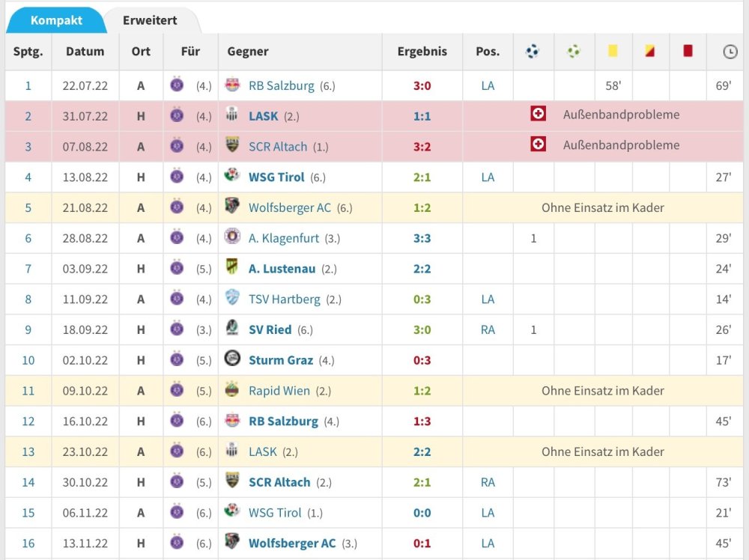This screenshot has width=749, height=560.
Task: Switch to the Erweitert tab
Action: tap(150, 20)
